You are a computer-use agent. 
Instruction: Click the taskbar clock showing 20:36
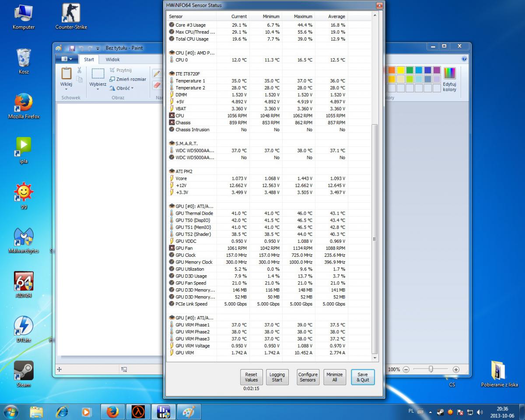coord(502,412)
